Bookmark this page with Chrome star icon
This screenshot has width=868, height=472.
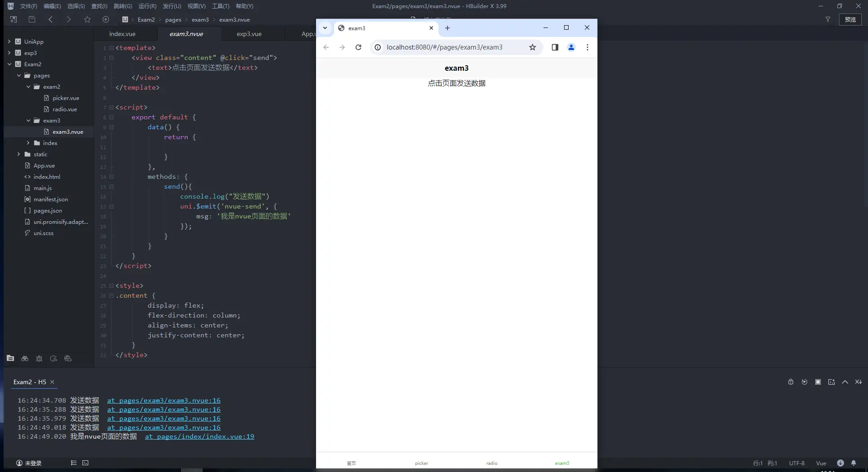click(x=533, y=47)
